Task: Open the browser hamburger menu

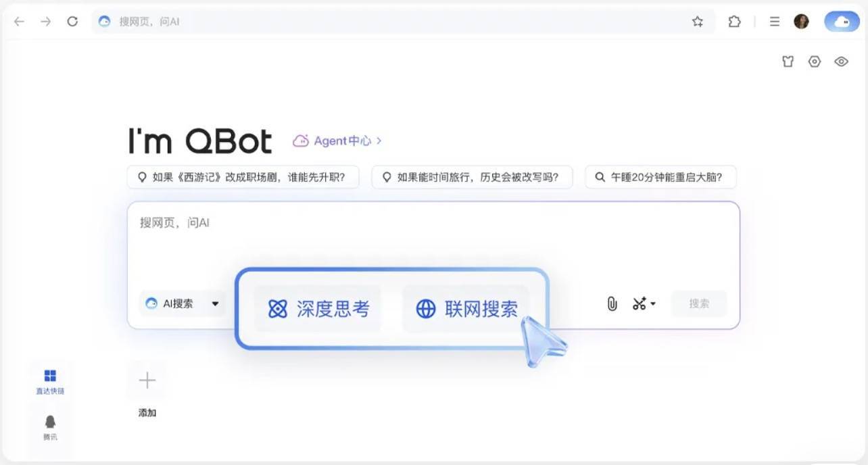Action: click(773, 21)
